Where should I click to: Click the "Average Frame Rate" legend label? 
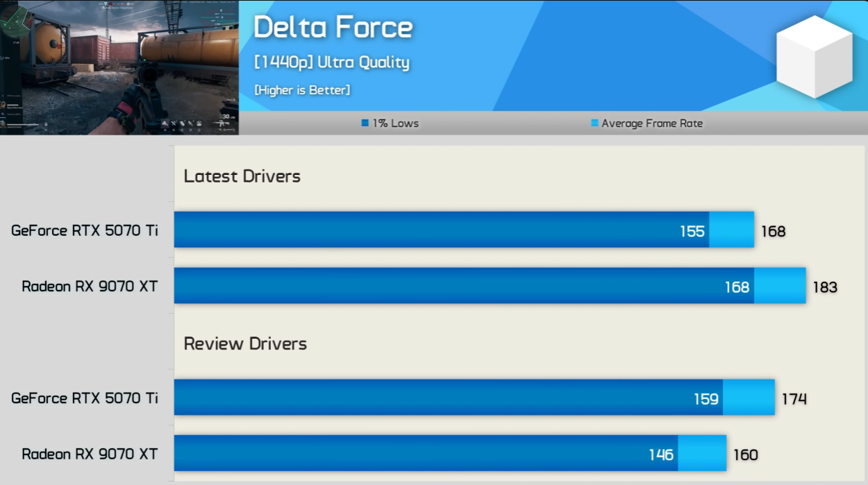coord(652,124)
